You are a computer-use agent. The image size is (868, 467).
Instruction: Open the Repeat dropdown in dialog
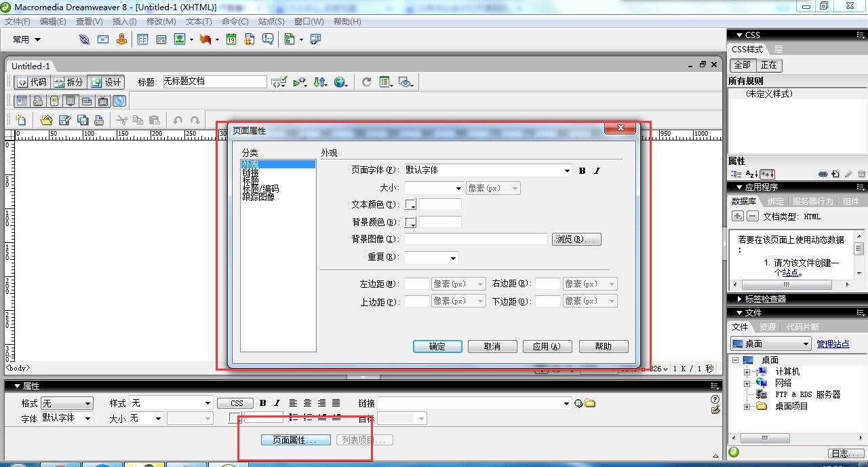452,258
